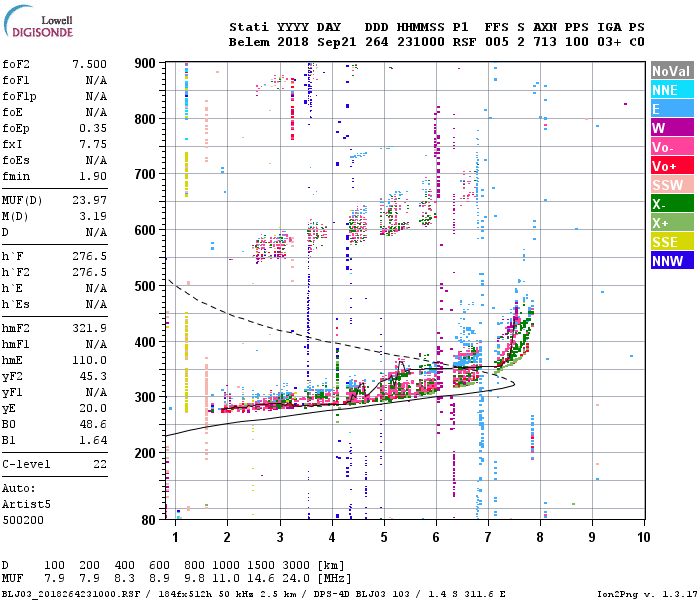The width and height of the screenshot is (700, 600).
Task: Click the hmF2 value 321.9
Action: click(90, 328)
